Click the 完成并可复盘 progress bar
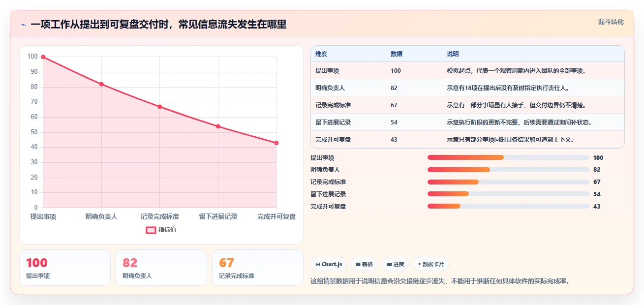Screen dimensions: 644x305 [x=508, y=207]
